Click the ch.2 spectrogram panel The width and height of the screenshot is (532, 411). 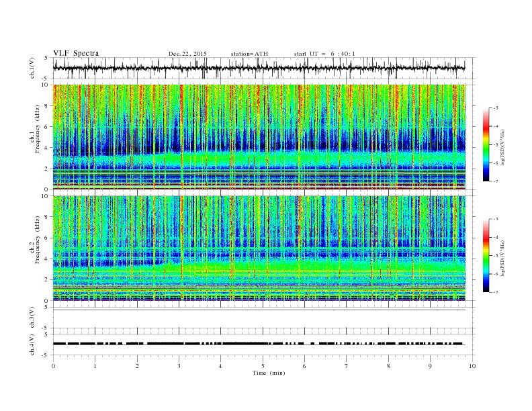[259, 248]
